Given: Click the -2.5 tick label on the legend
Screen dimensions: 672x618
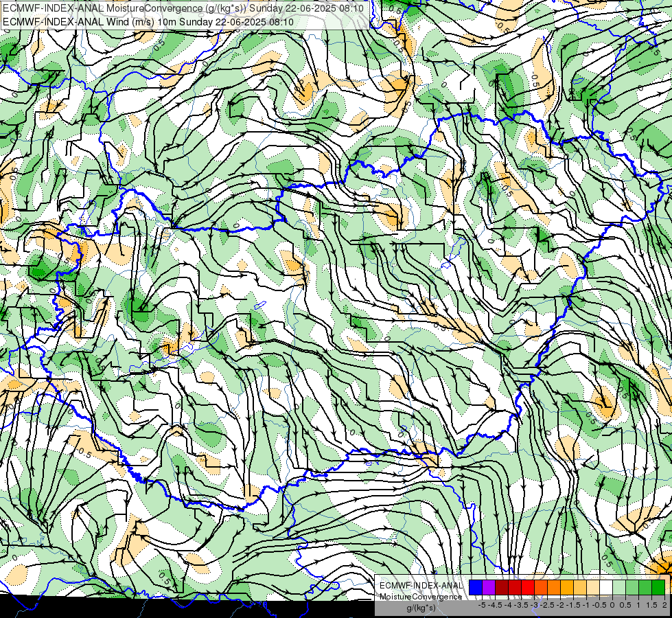Looking at the screenshot, I should click(x=546, y=605).
